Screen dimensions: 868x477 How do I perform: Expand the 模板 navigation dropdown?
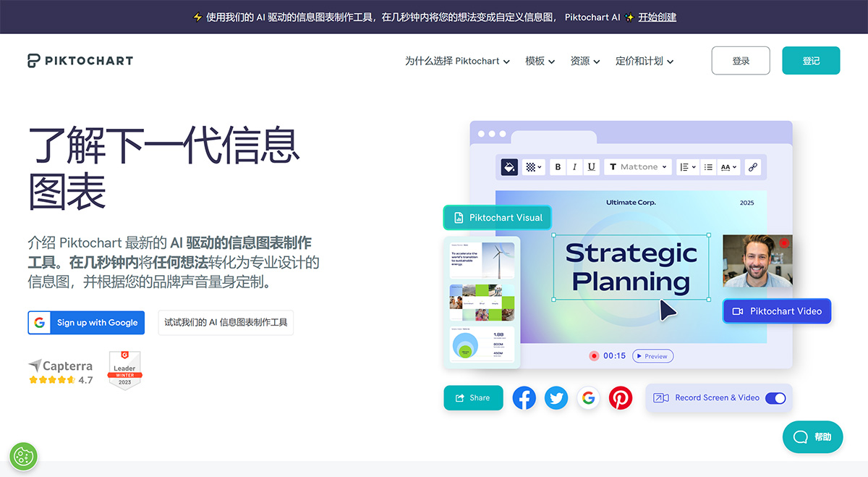point(540,61)
